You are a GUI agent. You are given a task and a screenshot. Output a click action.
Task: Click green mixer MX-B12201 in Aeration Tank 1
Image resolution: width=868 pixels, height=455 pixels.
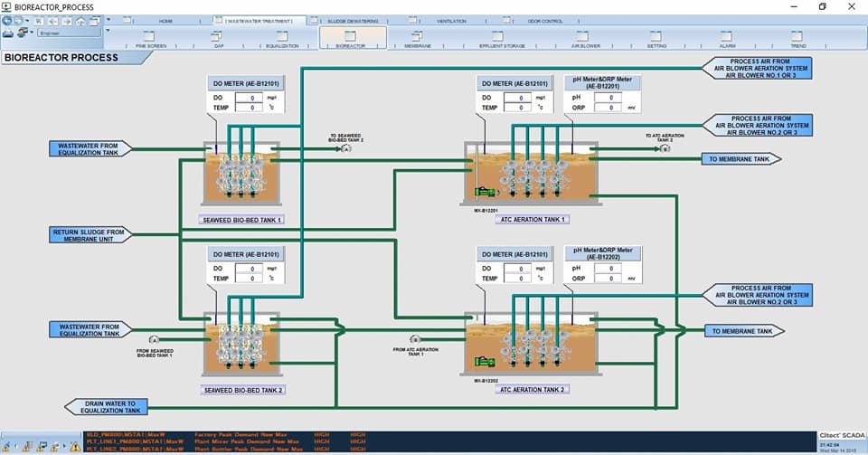click(x=486, y=192)
